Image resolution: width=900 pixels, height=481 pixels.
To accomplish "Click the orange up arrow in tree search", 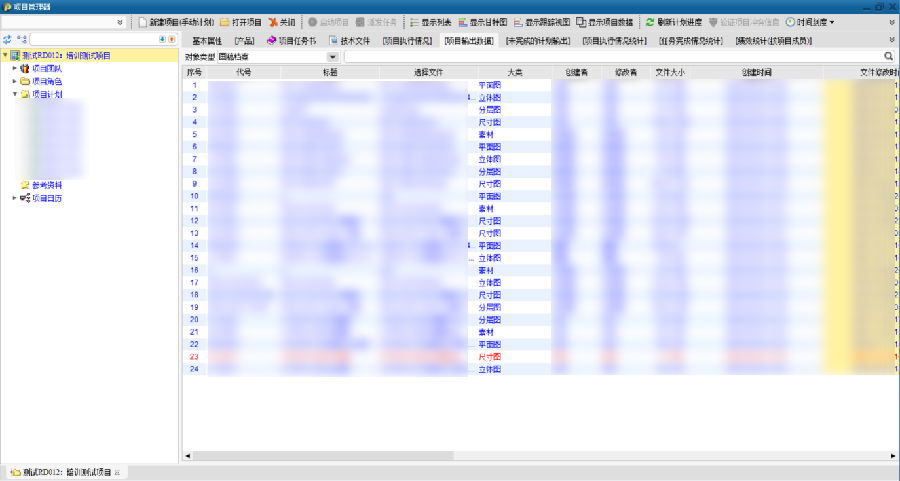I will 172,40.
